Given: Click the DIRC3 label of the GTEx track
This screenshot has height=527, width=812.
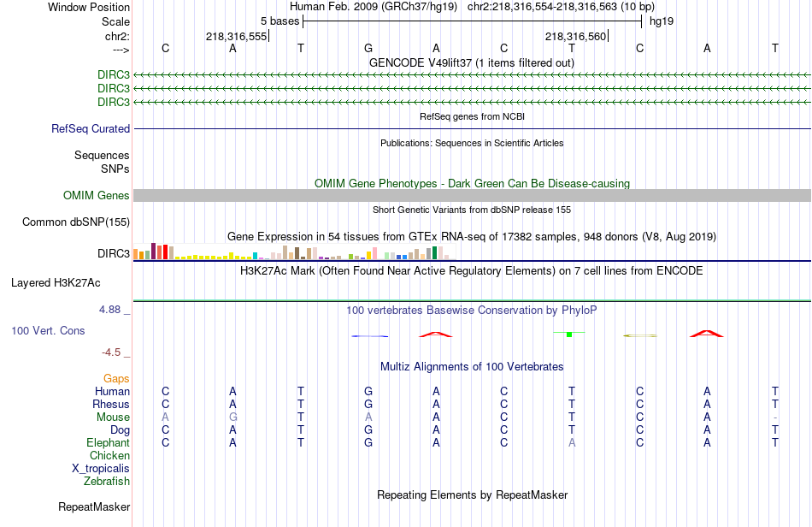Looking at the screenshot, I should coord(114,253).
